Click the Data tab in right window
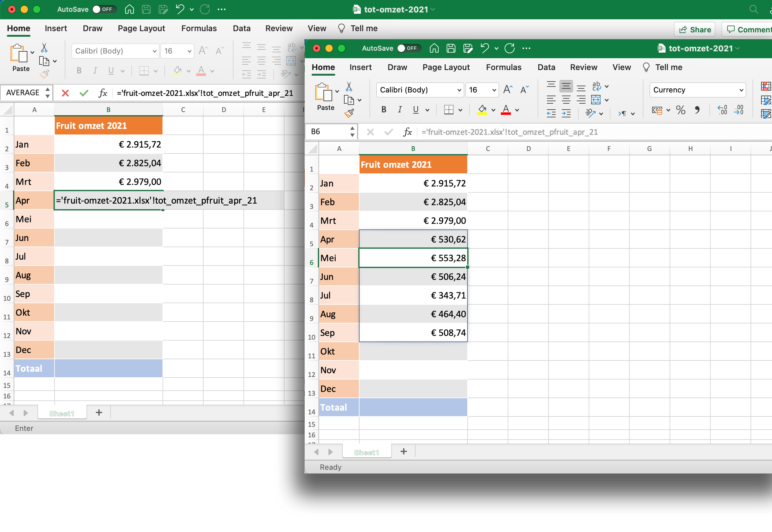This screenshot has width=772, height=532. tap(546, 67)
